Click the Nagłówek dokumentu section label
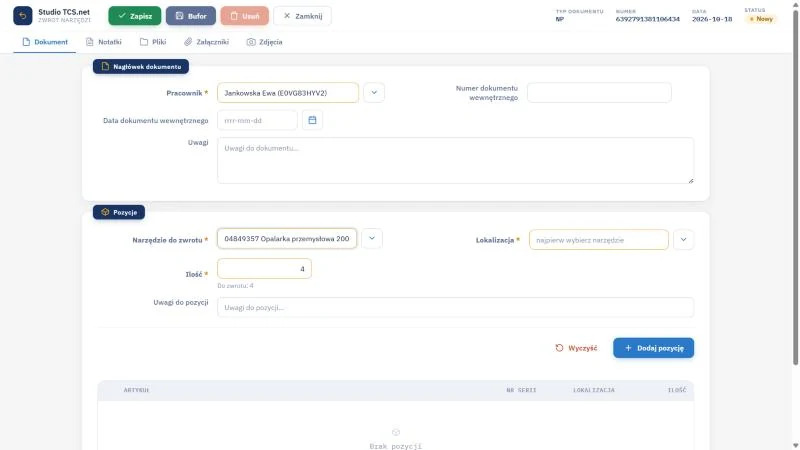Image resolution: width=800 pixels, height=450 pixels. click(x=141, y=66)
